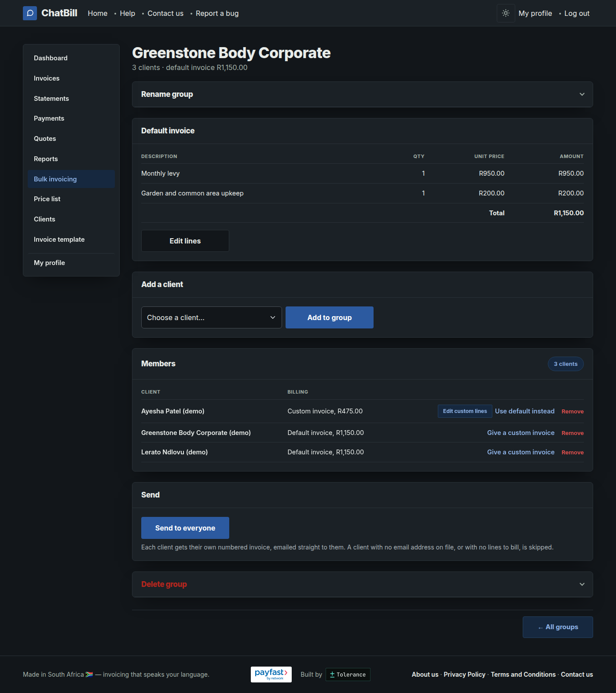Click the Add to group button
Image resolution: width=616 pixels, height=693 pixels.
point(330,317)
